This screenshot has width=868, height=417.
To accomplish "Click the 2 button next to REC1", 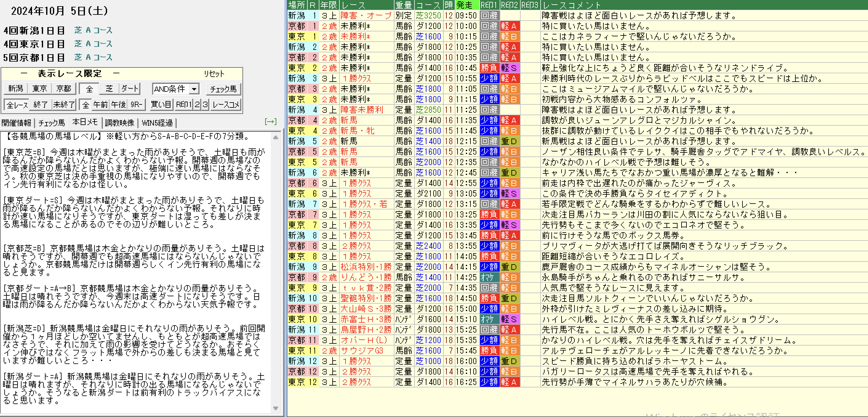I will [x=197, y=105].
